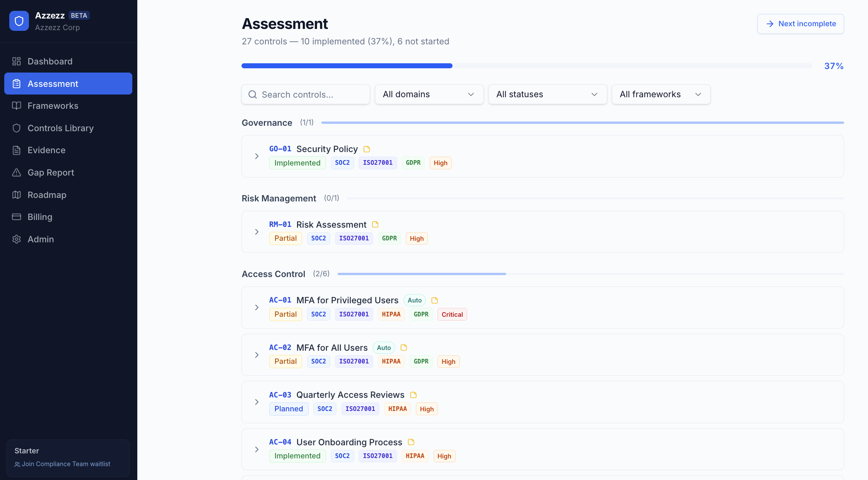Click the Planned status badge on AC-03
Image resolution: width=868 pixels, height=480 pixels.
289,409
